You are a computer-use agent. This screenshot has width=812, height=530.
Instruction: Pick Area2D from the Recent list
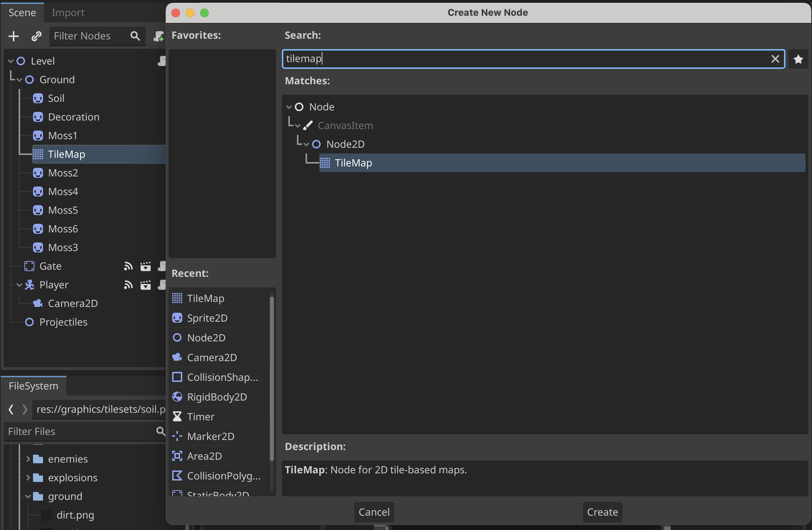[217, 456]
